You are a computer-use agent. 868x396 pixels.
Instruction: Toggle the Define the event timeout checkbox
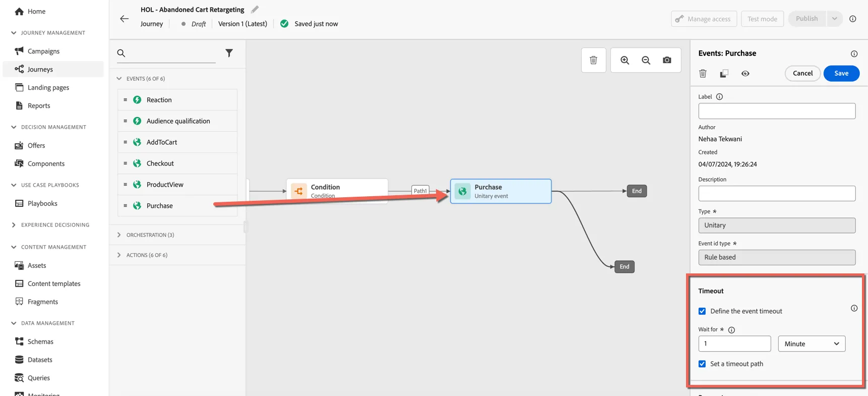(x=702, y=311)
